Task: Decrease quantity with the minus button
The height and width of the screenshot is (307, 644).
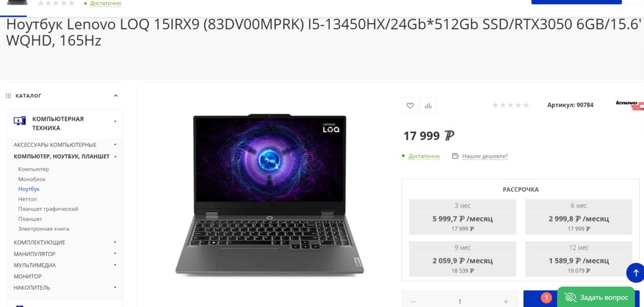Action: point(413,301)
